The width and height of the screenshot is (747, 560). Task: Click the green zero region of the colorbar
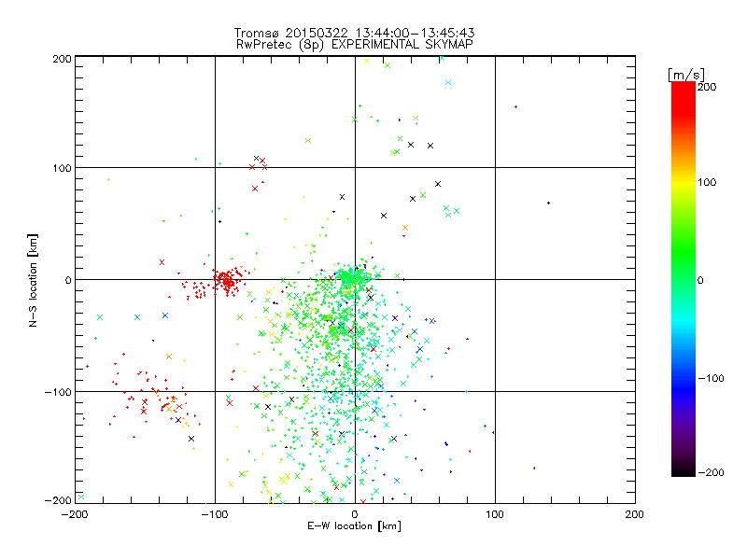pyautogui.click(x=684, y=279)
